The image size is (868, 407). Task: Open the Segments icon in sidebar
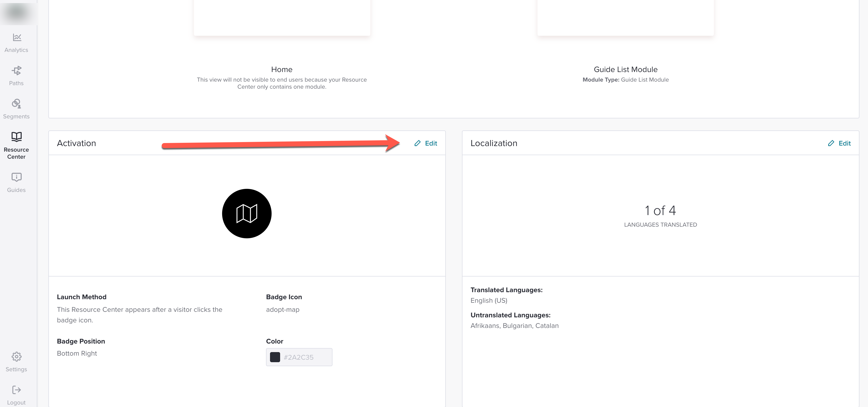(17, 104)
